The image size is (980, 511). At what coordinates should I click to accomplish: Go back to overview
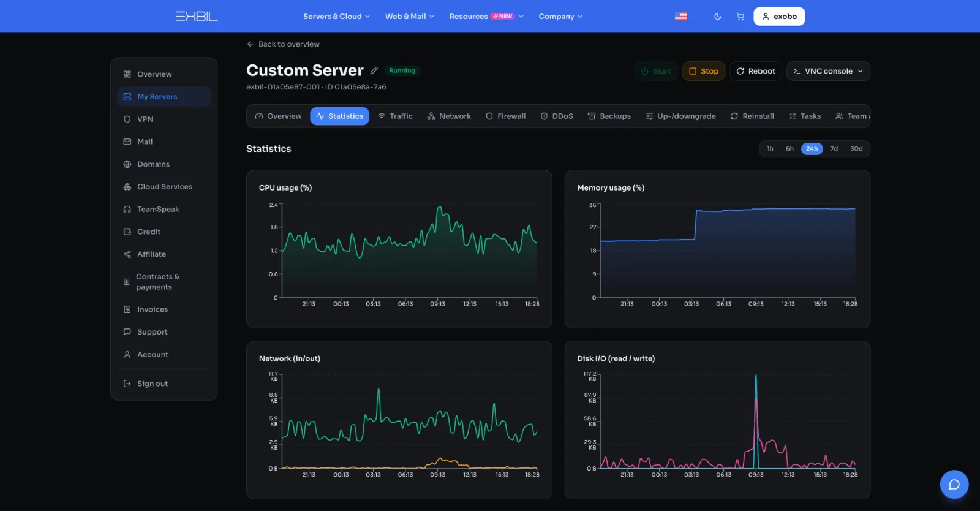coord(283,44)
